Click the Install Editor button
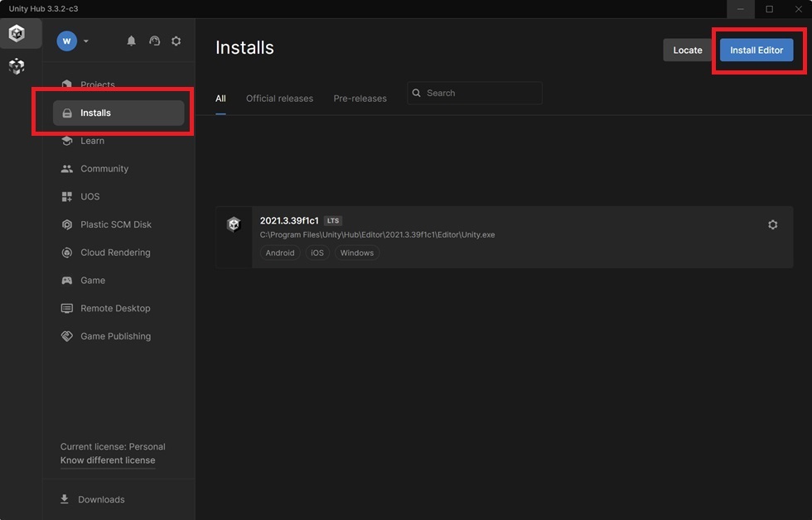 click(x=756, y=51)
